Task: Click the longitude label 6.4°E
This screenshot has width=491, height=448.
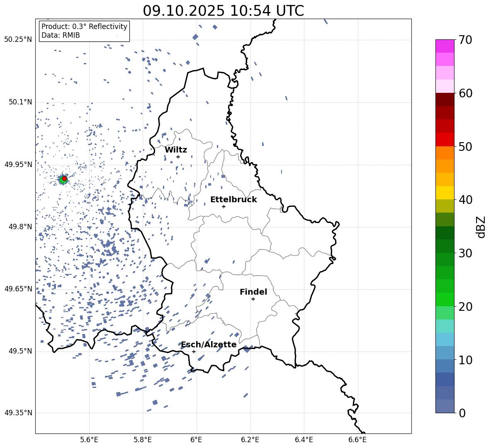Action: click(304, 440)
